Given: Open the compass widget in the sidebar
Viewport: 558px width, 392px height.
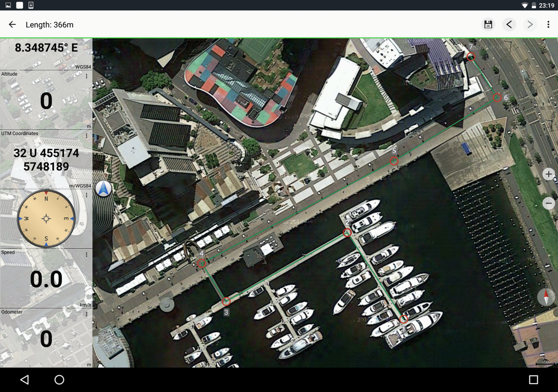Looking at the screenshot, I should (46, 218).
